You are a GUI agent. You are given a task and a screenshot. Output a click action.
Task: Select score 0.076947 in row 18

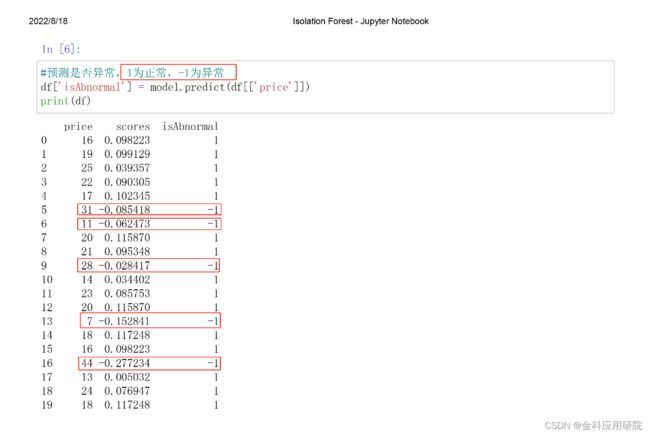coord(127,391)
